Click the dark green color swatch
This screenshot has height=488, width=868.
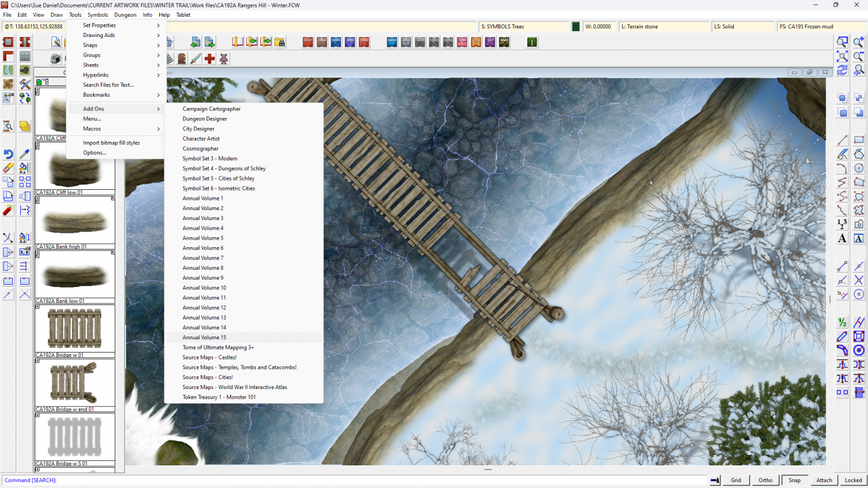pyautogui.click(x=576, y=27)
